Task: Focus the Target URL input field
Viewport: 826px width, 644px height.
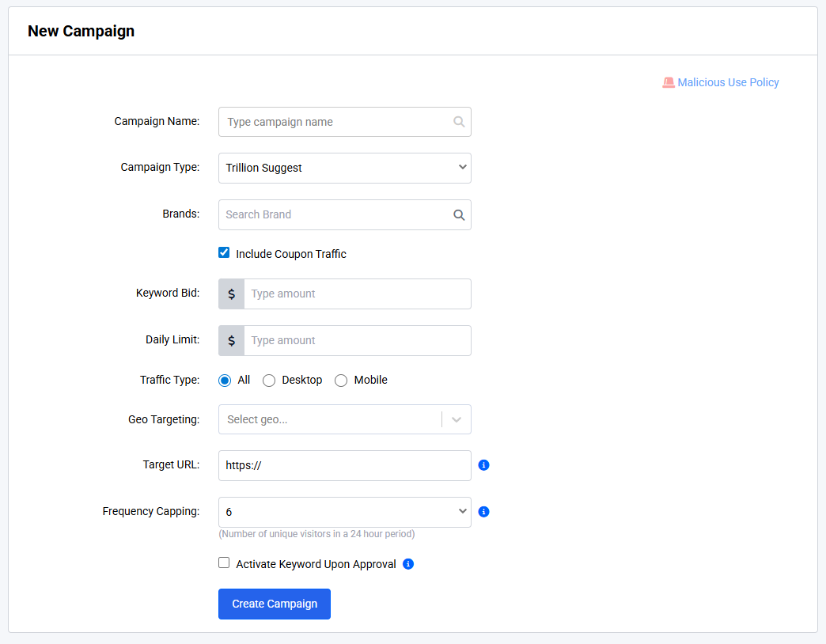Action: coord(344,465)
